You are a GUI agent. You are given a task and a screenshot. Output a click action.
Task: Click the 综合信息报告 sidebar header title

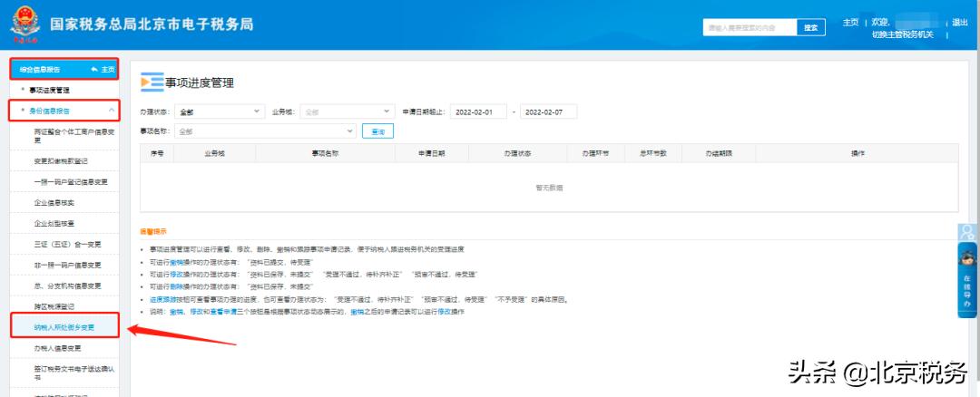coord(40,69)
